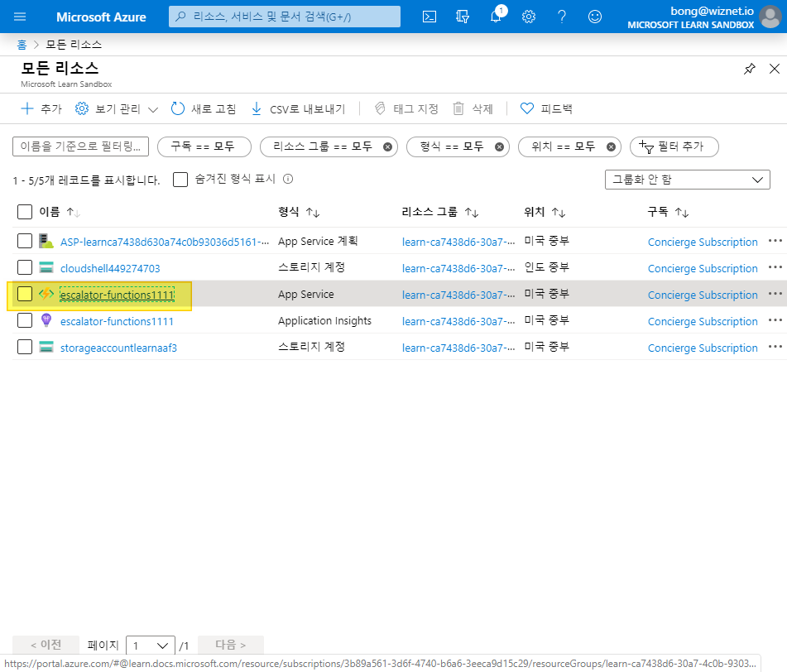Toggle the select-all header checkbox

(25, 212)
